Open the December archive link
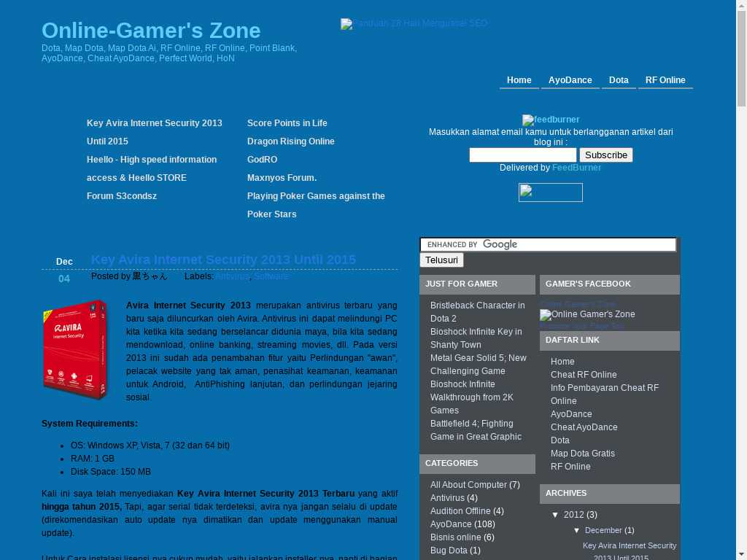747x560 pixels. 603,531
